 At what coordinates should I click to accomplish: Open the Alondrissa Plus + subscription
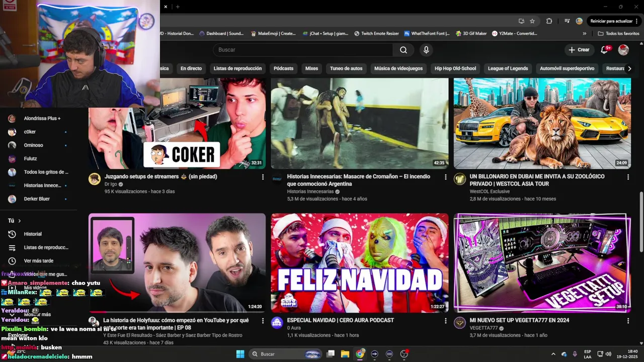(x=39, y=119)
